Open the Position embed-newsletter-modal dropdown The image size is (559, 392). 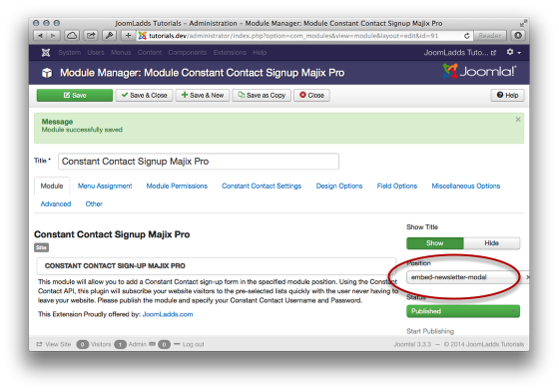[463, 277]
